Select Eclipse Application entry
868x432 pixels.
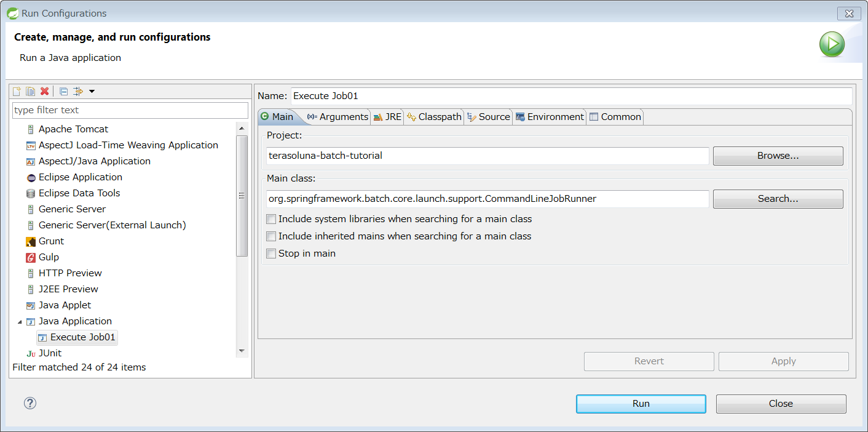tap(81, 177)
